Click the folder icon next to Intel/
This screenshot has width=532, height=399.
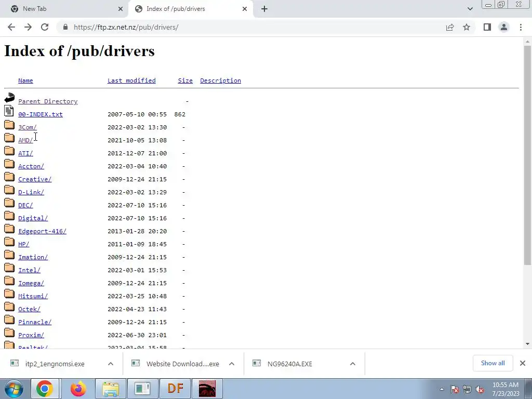[x=9, y=268]
